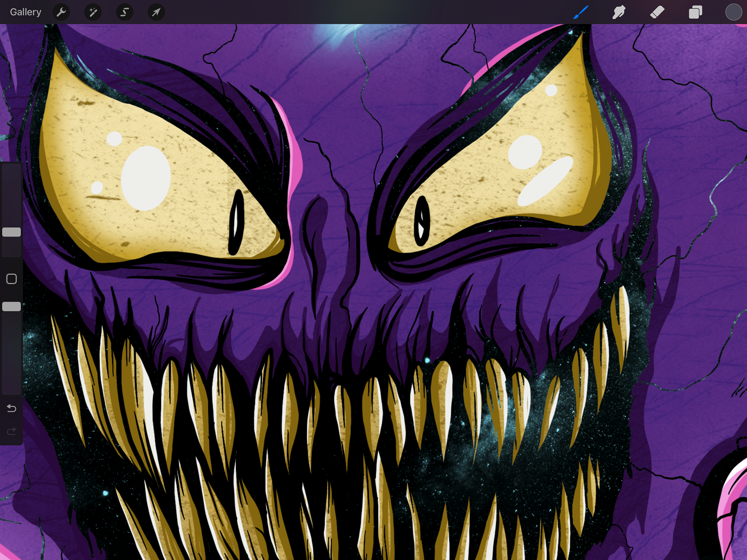
Task: Activate the Selection tool (S icon)
Action: [124, 12]
